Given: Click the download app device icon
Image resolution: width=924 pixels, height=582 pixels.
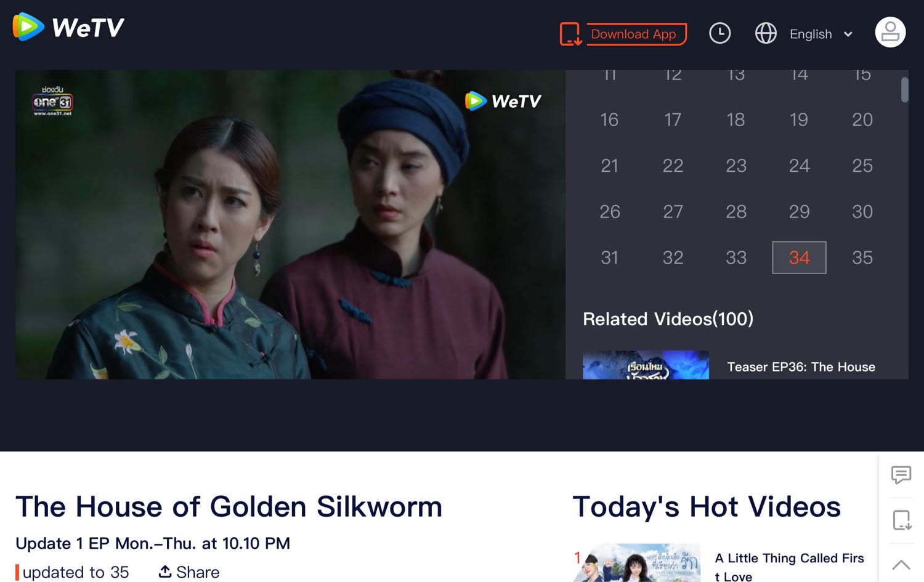Looking at the screenshot, I should point(571,34).
